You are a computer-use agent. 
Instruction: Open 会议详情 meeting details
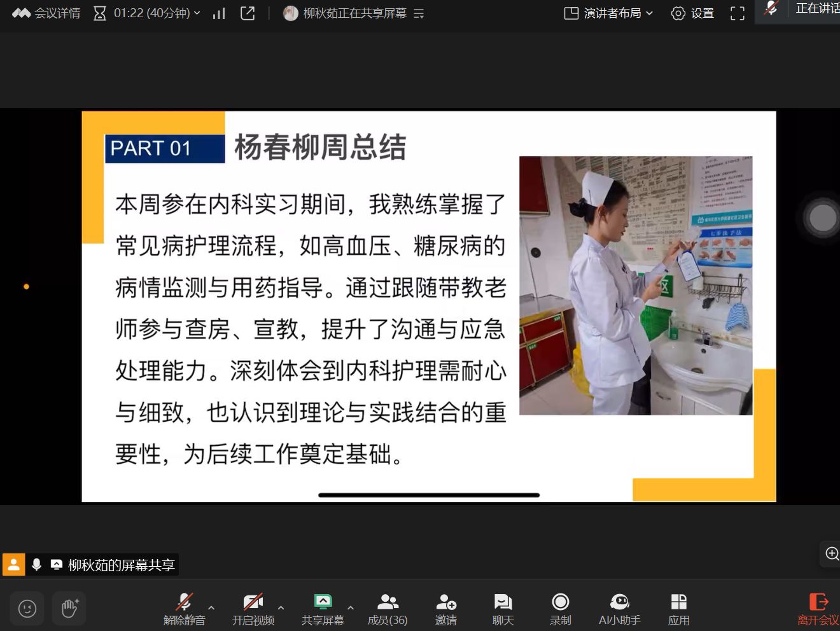click(46, 13)
